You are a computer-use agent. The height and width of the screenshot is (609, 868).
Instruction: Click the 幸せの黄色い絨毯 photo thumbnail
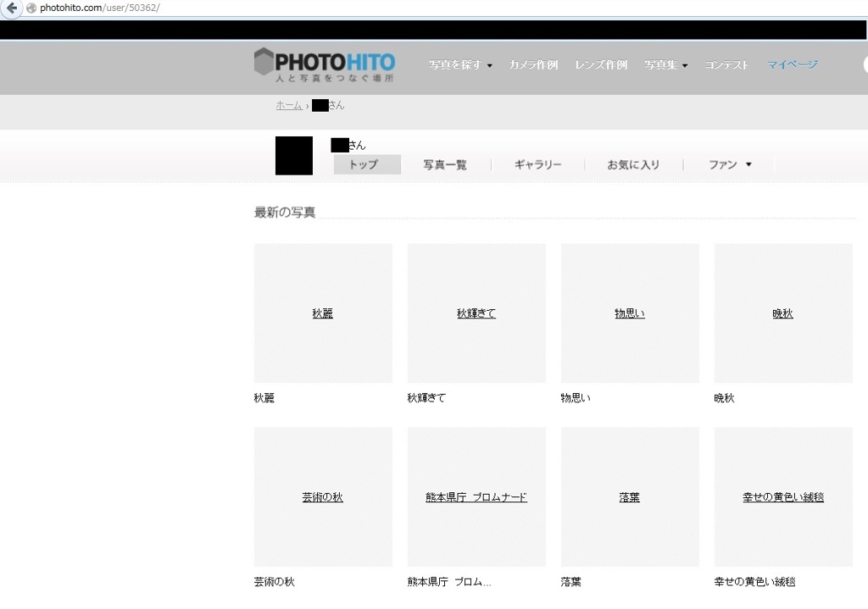(782, 497)
